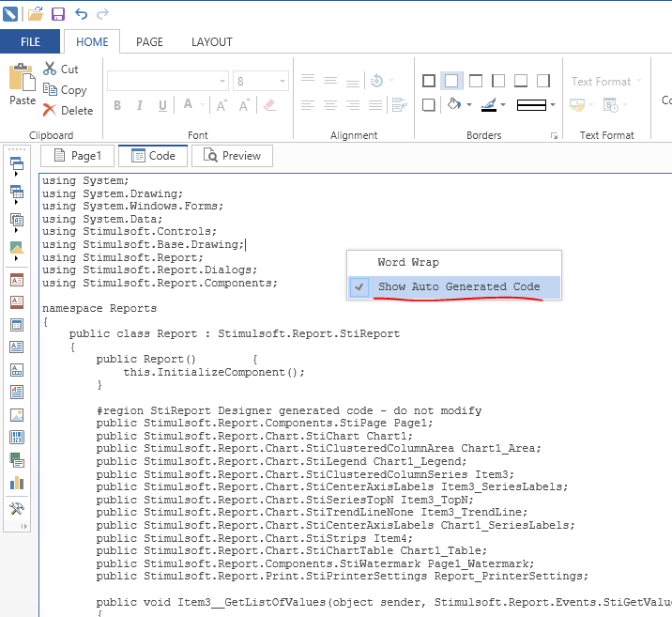
Task: Click the border line style preview
Action: (531, 104)
